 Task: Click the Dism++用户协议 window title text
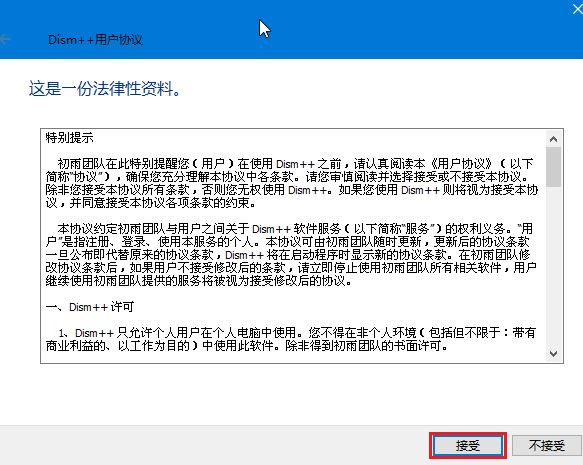coord(95,39)
